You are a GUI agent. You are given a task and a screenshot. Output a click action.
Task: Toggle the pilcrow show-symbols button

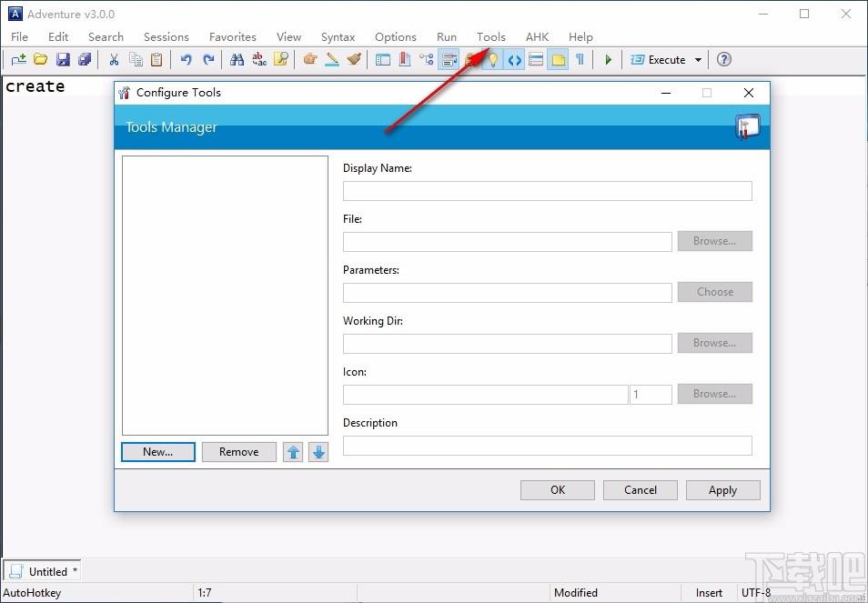(x=580, y=59)
